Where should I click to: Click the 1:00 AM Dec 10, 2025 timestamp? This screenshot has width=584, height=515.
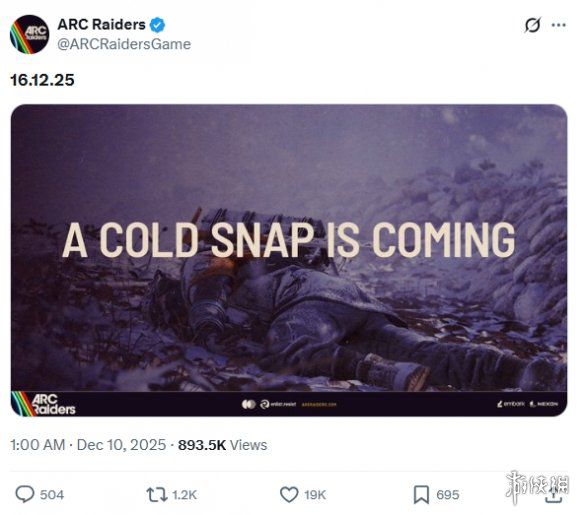pos(88,445)
